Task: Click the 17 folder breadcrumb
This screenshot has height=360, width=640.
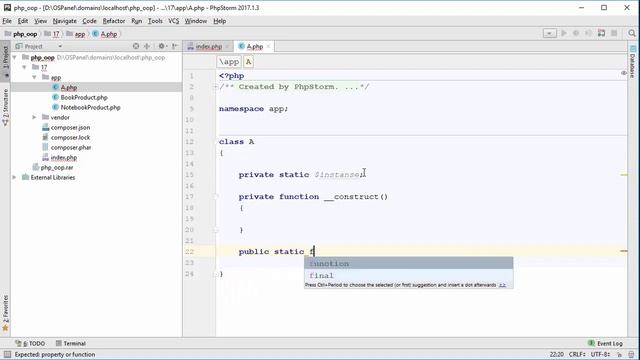Action: (x=52, y=34)
